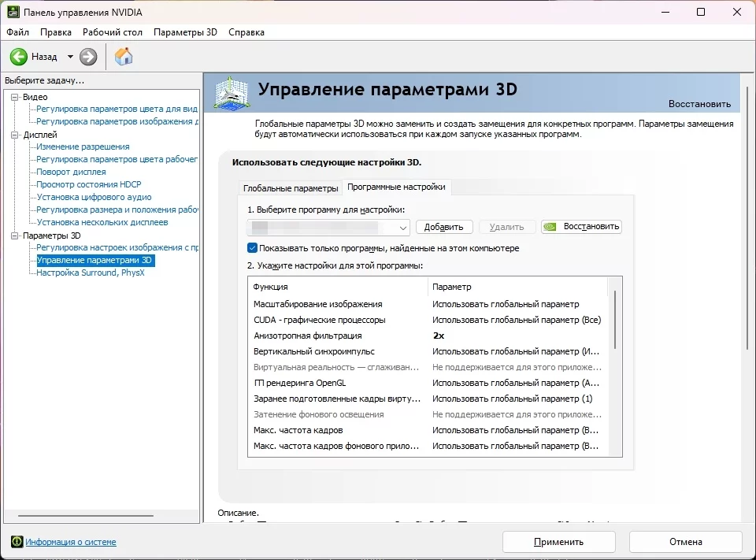Click the NVIDIA app icon in title bar

click(13, 12)
